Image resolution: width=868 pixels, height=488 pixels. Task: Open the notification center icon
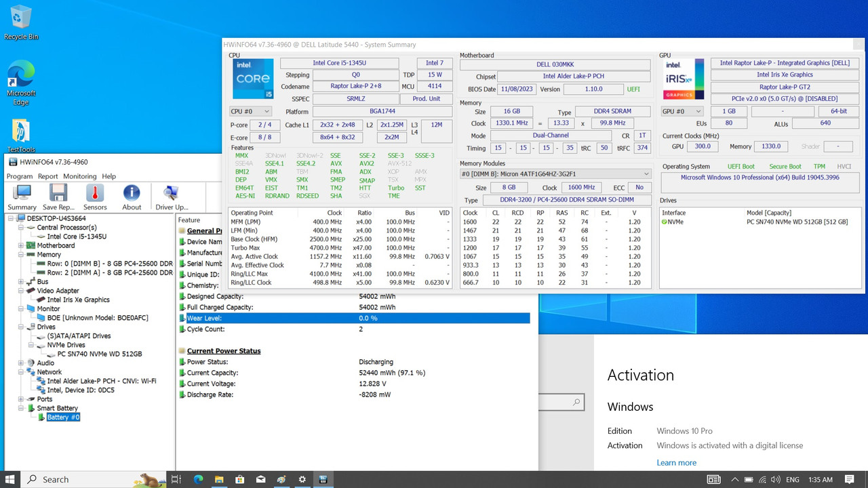(x=848, y=480)
